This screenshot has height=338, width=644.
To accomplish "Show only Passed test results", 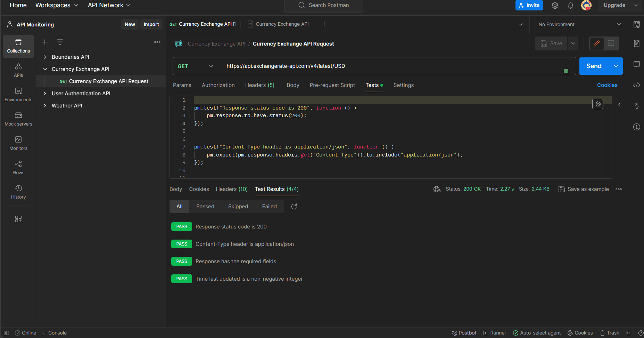I will click(x=205, y=207).
